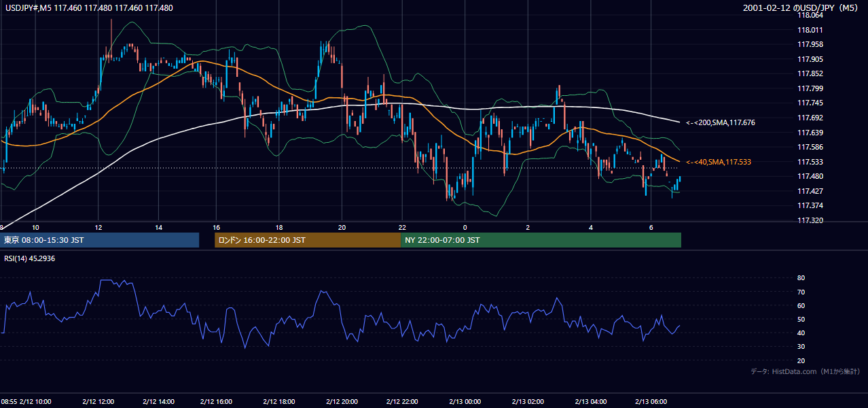Click the 2/12 22:00 bottom time label

[x=402, y=401]
